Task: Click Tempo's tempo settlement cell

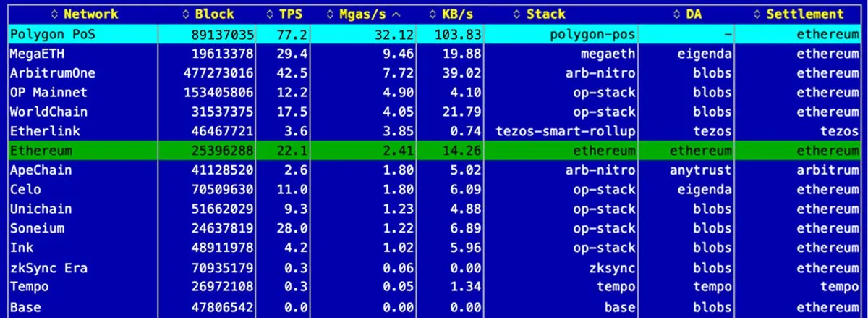Action: 839,287
